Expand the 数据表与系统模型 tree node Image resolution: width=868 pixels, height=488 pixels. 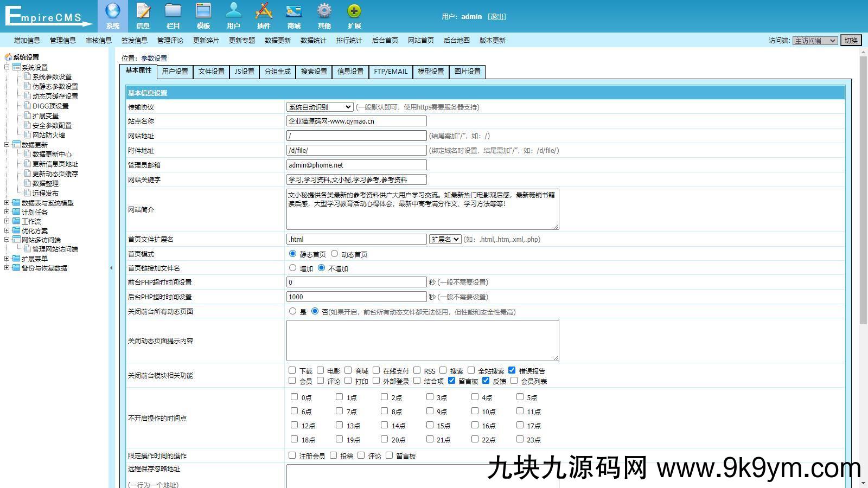[7, 203]
